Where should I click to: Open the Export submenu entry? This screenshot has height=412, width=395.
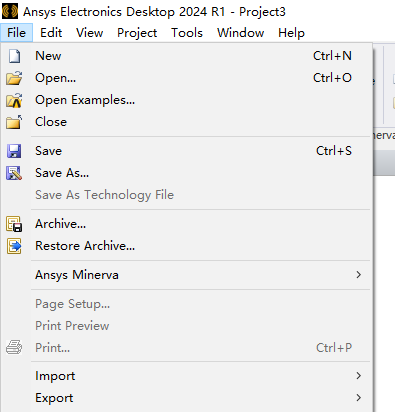[x=187, y=398]
